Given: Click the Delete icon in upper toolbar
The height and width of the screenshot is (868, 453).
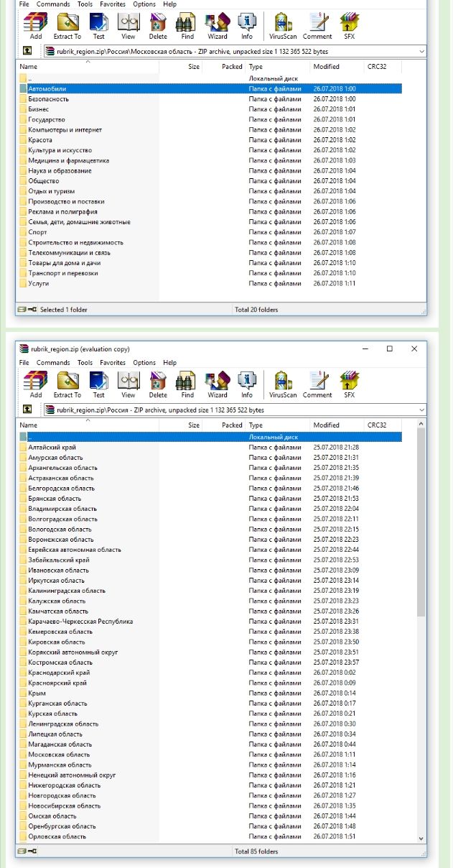Looking at the screenshot, I should pyautogui.click(x=158, y=26).
